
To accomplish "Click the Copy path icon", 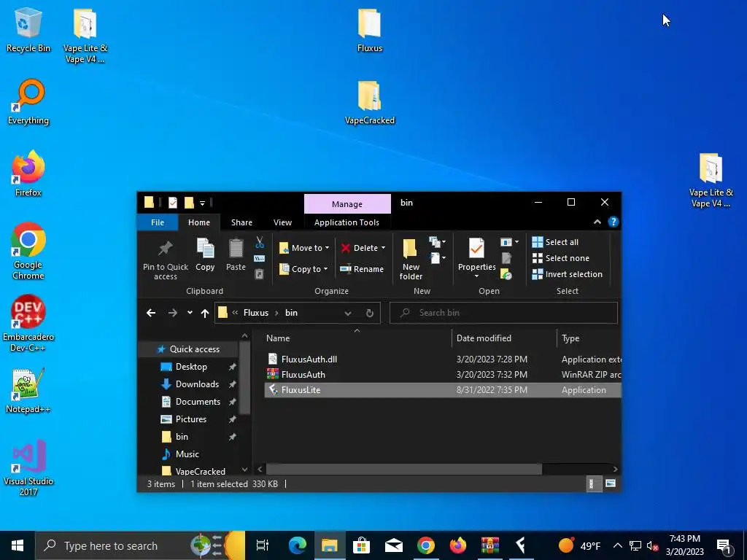I will click(259, 259).
